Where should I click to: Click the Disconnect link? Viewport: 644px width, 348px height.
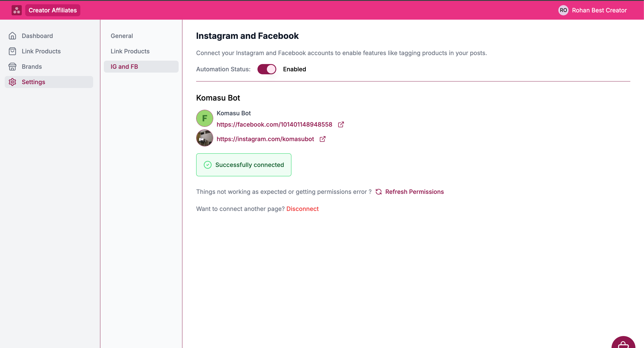[303, 209]
